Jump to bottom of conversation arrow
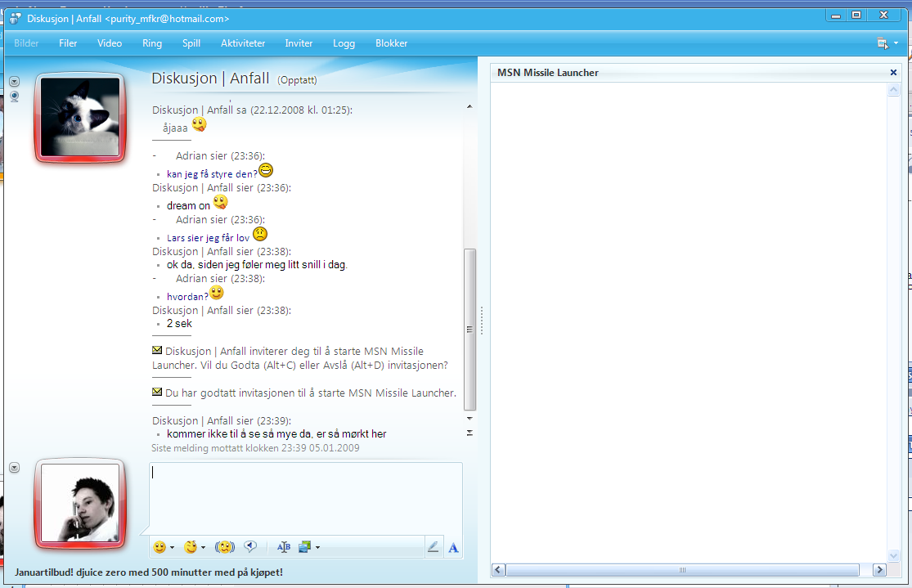This screenshot has height=588, width=912. pos(469,433)
